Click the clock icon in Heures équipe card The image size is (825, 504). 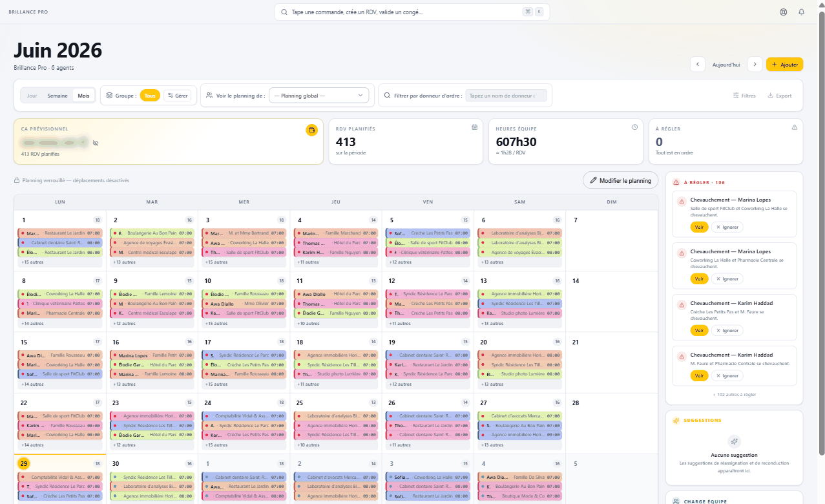point(634,127)
